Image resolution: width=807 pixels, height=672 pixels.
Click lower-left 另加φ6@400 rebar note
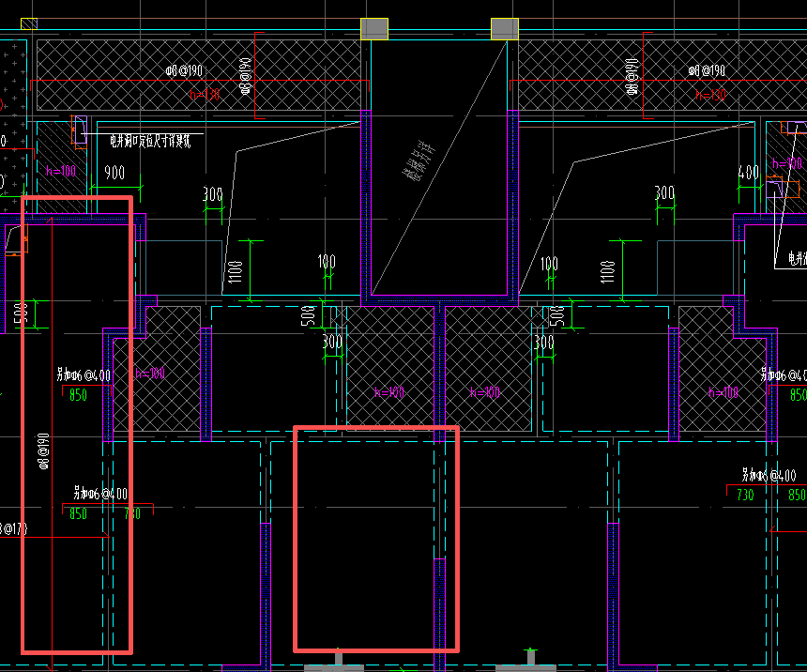(100, 494)
